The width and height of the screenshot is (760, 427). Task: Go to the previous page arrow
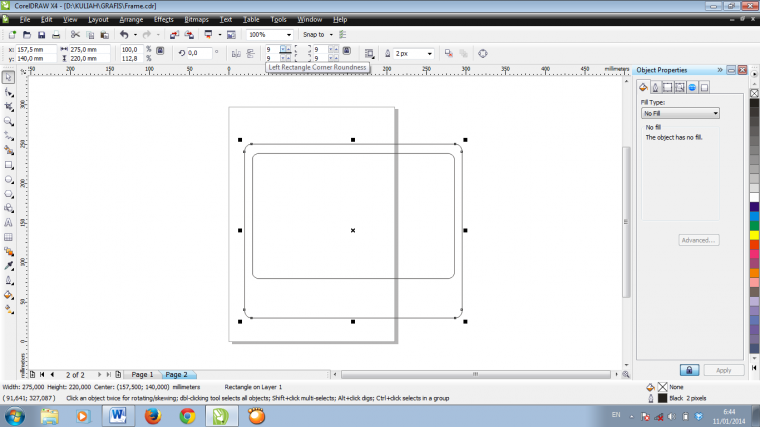tap(52, 375)
